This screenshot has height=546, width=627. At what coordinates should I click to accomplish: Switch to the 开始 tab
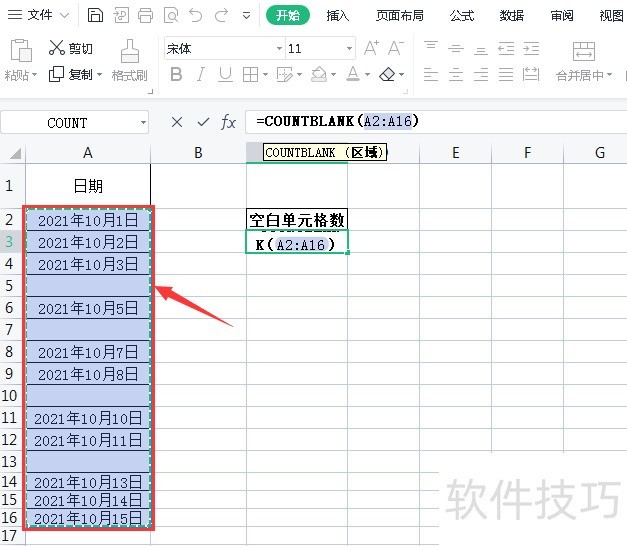coord(288,15)
